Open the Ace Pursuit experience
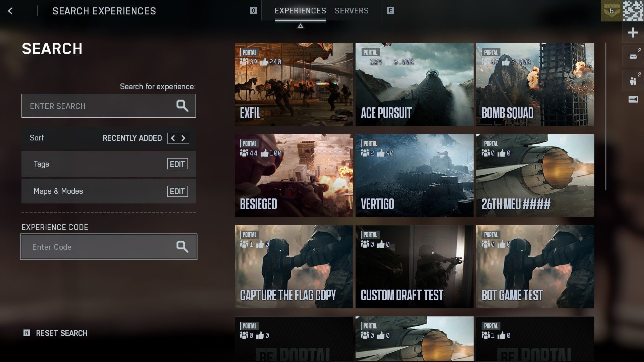Viewport: 644px width, 362px height. point(414,84)
